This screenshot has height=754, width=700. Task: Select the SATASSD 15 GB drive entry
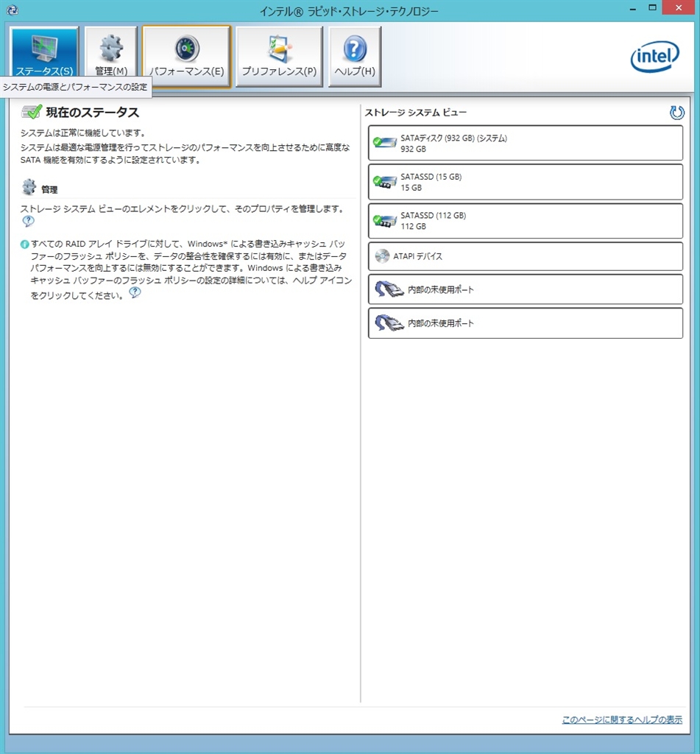pyautogui.click(x=526, y=182)
